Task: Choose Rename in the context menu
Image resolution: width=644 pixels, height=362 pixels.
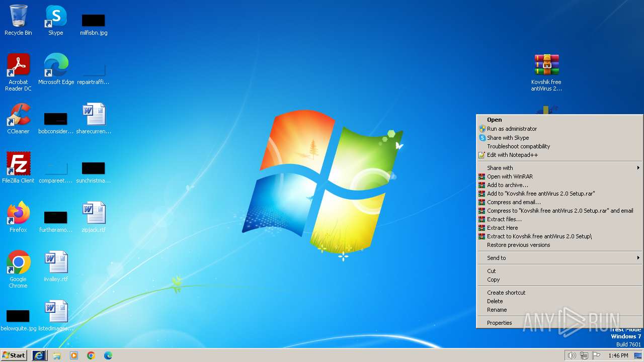Action: pyautogui.click(x=559, y=310)
